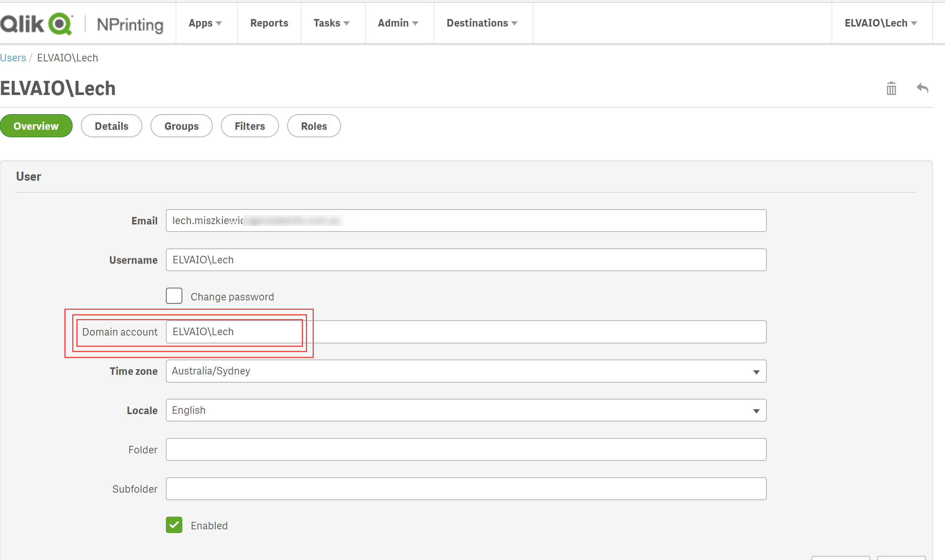Switch to the Details tab

tap(112, 126)
